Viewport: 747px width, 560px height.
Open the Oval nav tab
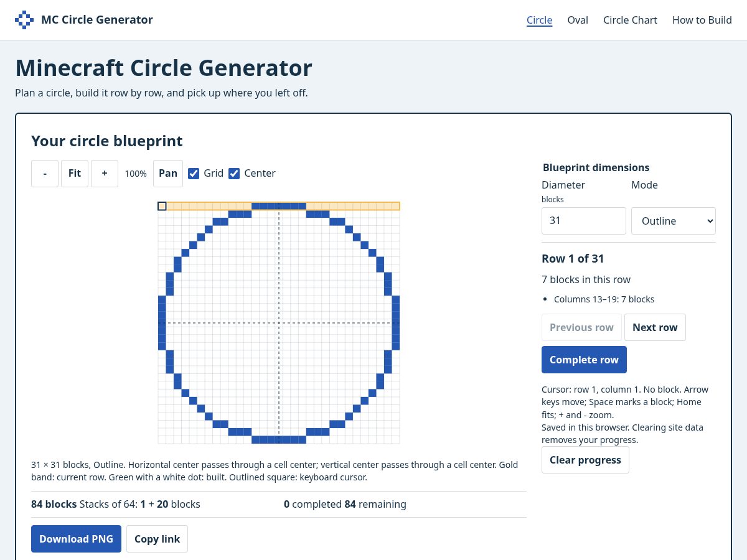(578, 20)
